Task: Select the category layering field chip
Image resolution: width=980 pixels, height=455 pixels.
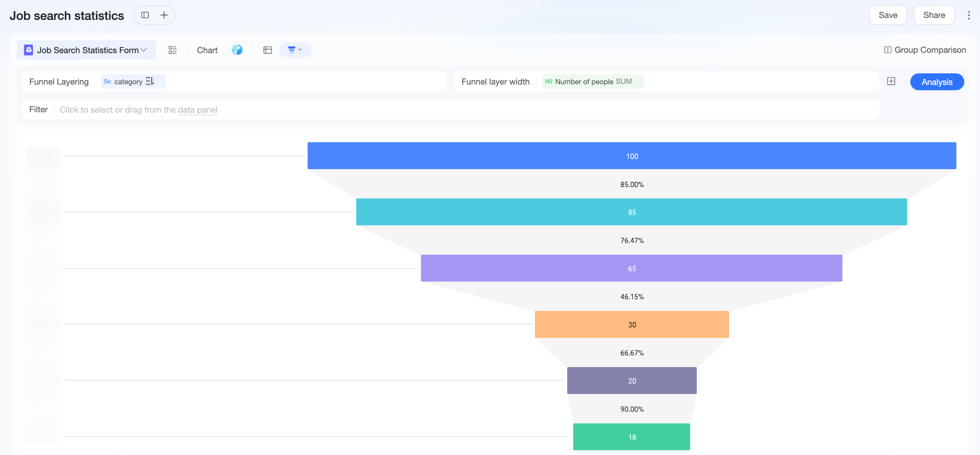Action: click(x=133, y=82)
